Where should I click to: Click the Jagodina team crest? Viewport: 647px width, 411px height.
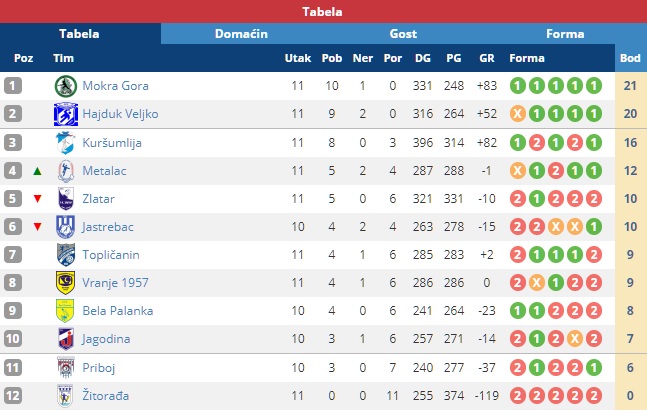click(x=66, y=338)
